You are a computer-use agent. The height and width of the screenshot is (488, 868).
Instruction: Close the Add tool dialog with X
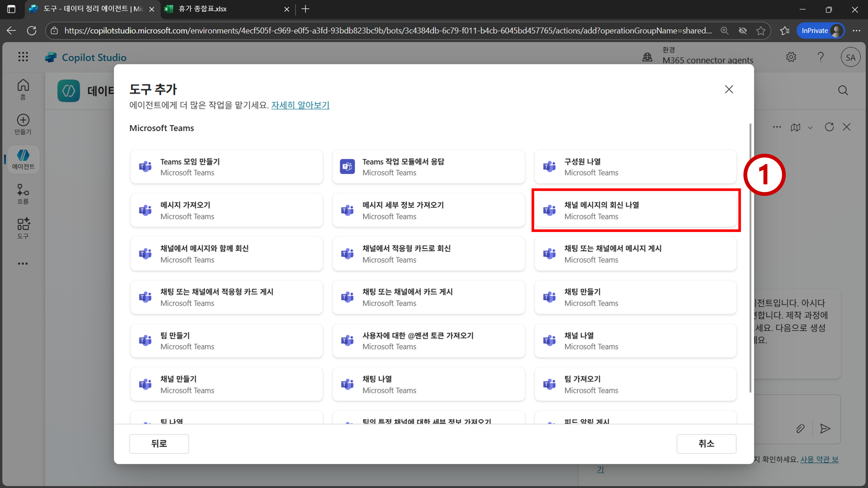tap(729, 89)
